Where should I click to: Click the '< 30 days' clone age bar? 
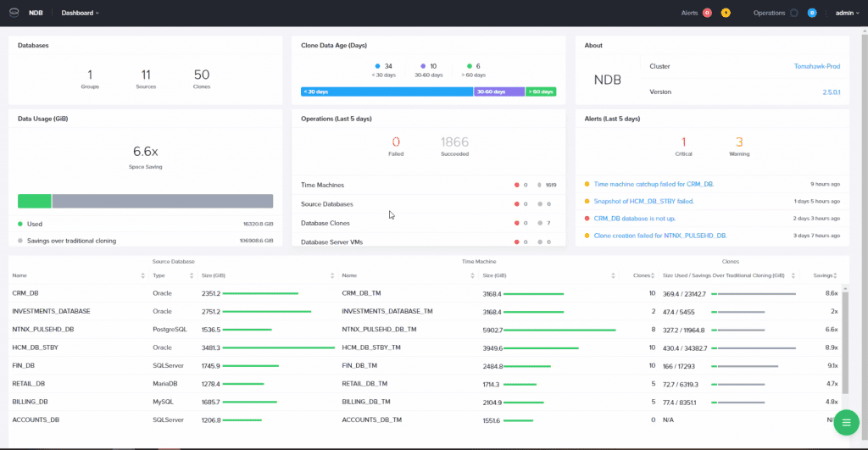387,92
